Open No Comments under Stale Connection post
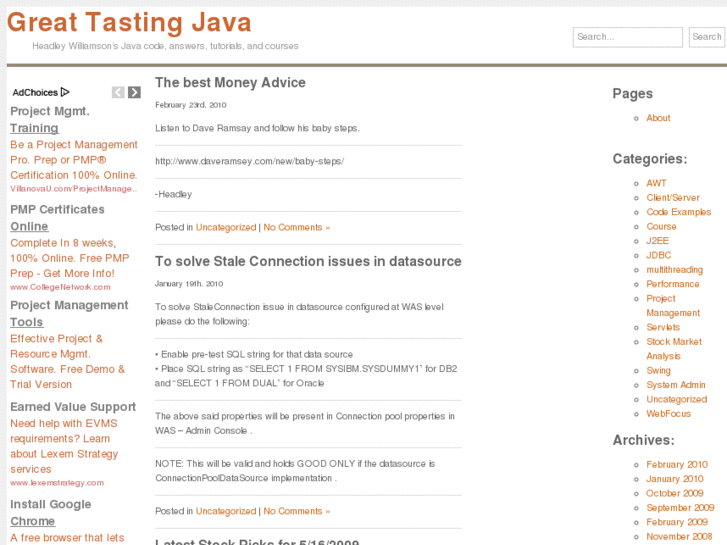This screenshot has width=727, height=545. (297, 511)
